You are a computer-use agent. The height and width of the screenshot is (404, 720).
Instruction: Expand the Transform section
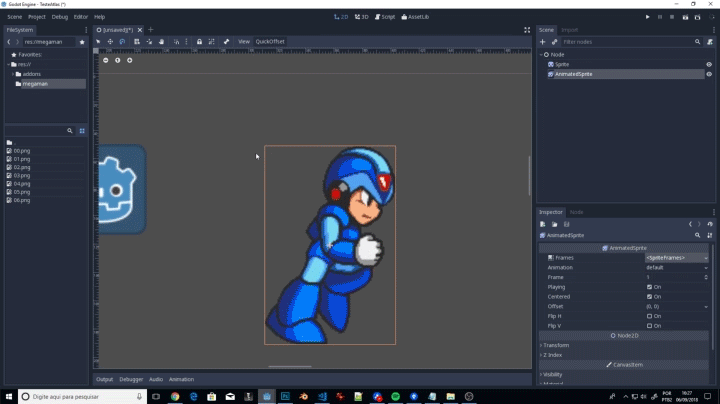[x=556, y=345]
